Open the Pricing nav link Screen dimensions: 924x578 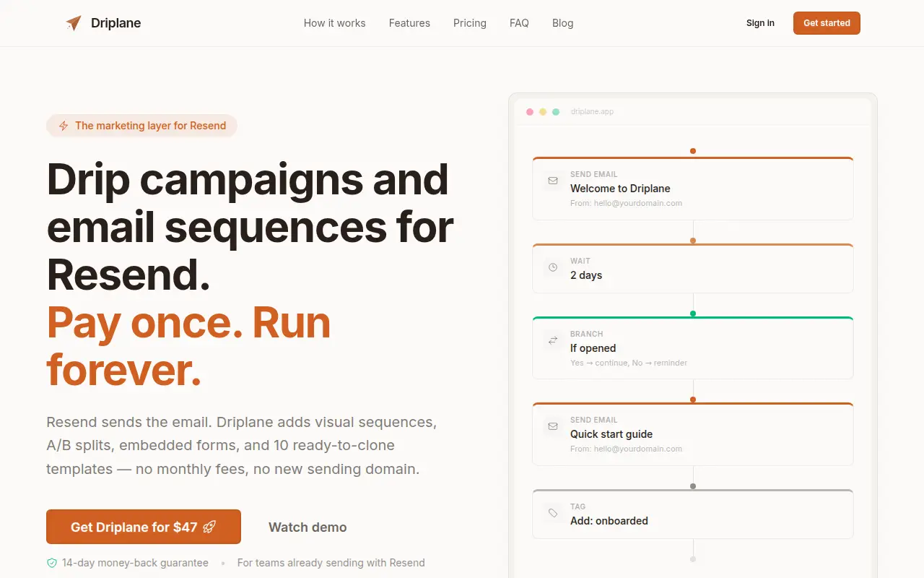[x=470, y=23]
